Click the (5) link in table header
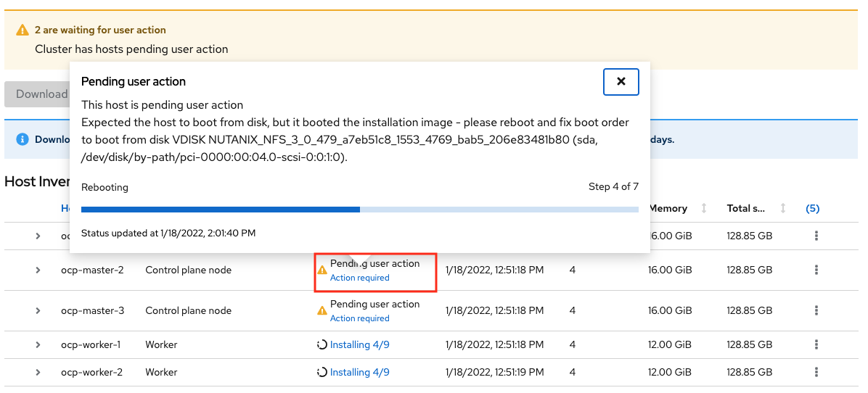Viewport: 868px width, 393px height. tap(812, 208)
